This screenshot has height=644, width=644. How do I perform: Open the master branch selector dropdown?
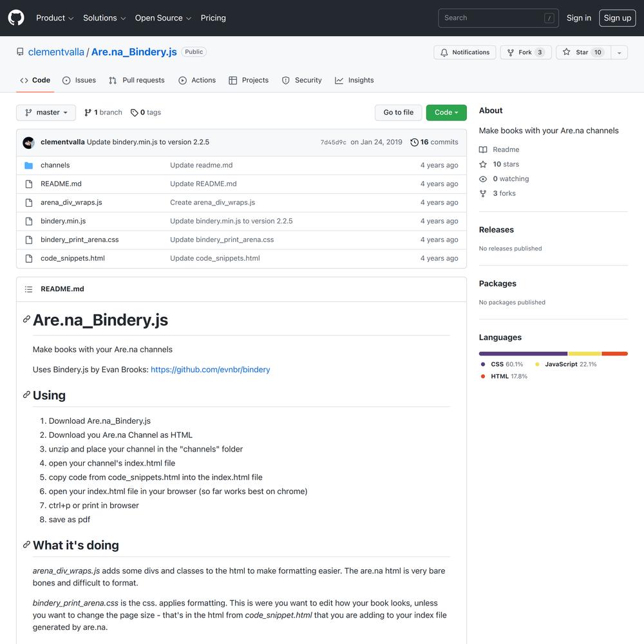click(x=46, y=113)
